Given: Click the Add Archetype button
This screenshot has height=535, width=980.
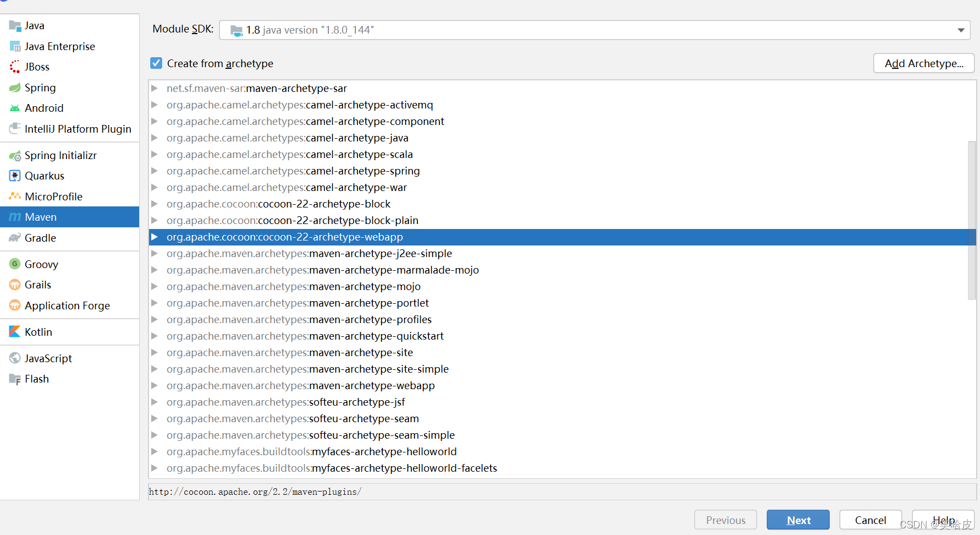Looking at the screenshot, I should click(924, 63).
